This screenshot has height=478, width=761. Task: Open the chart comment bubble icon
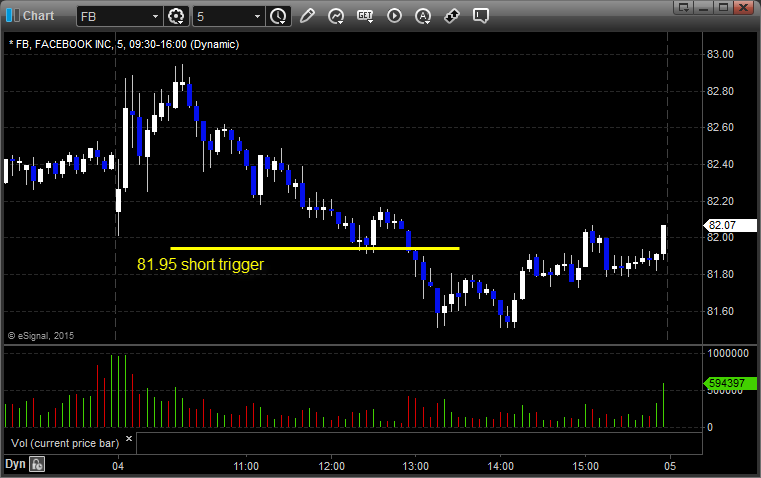pos(480,16)
